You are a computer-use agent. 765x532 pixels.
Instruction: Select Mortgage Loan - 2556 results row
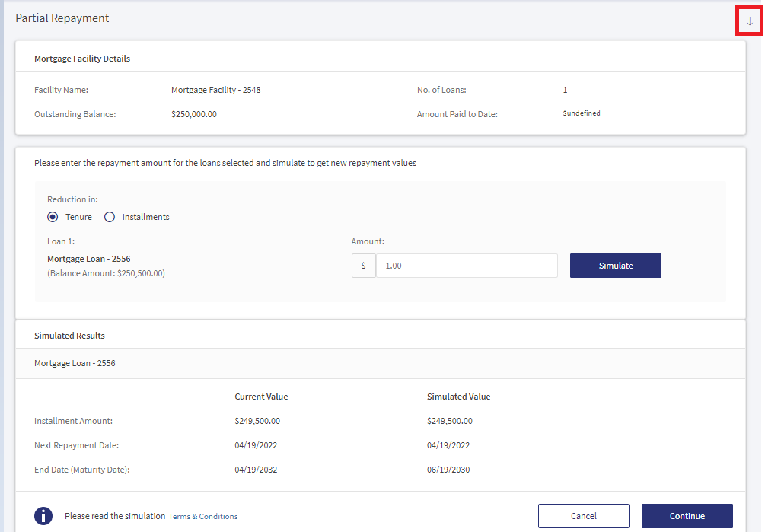[381, 363]
